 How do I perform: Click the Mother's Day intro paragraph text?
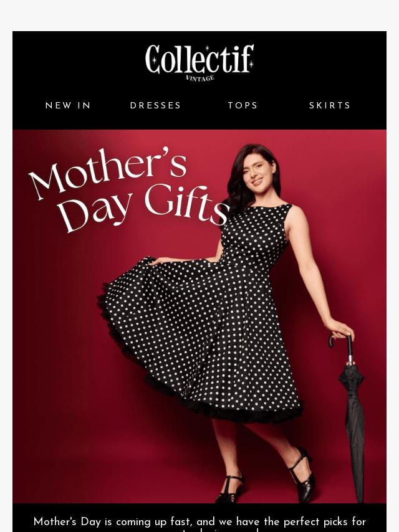click(x=199, y=523)
